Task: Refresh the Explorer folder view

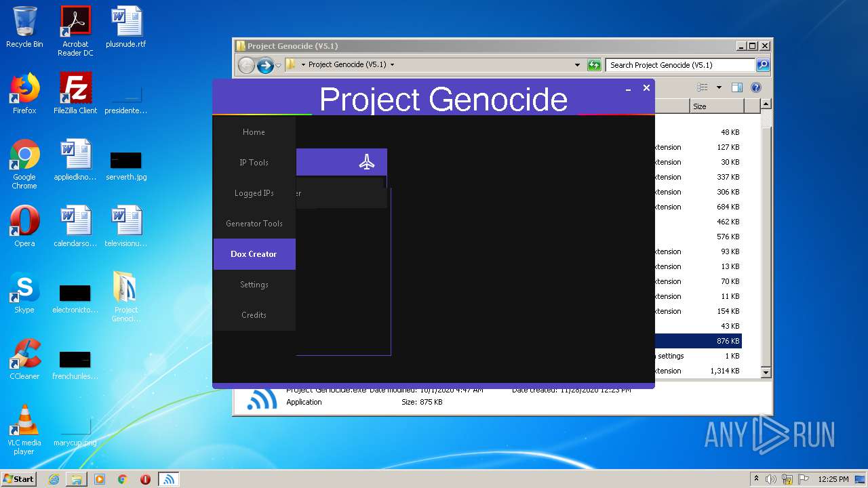Action: [x=594, y=65]
